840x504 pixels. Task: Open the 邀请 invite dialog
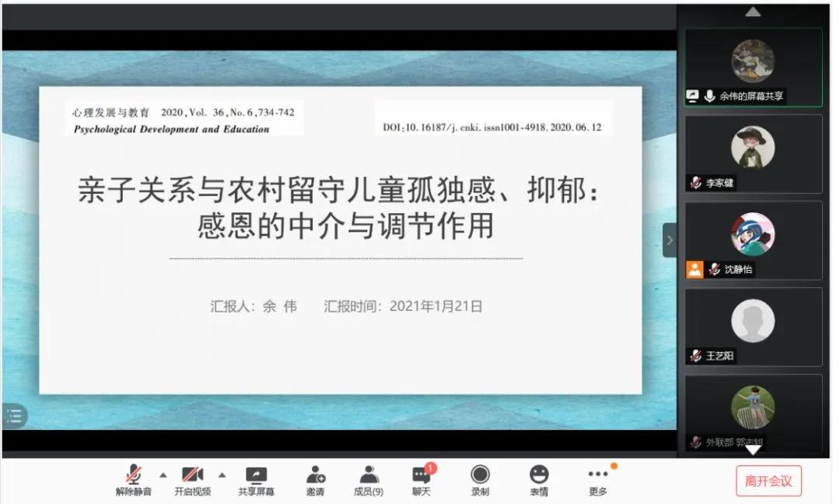point(315,480)
